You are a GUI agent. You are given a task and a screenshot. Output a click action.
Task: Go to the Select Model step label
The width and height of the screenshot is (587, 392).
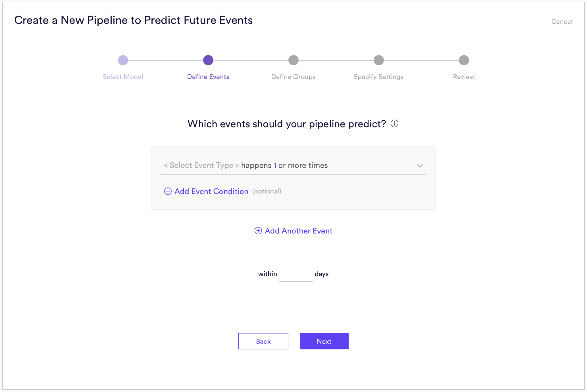123,77
